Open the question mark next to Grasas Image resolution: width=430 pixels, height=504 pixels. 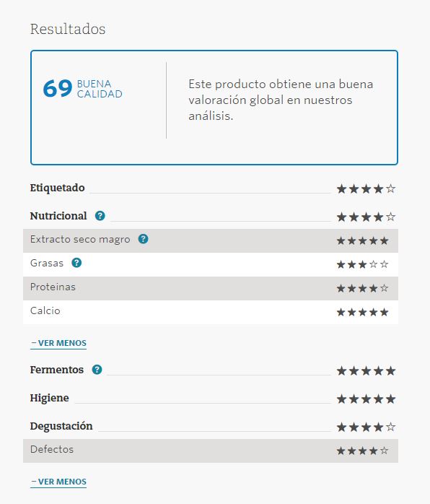(x=76, y=263)
